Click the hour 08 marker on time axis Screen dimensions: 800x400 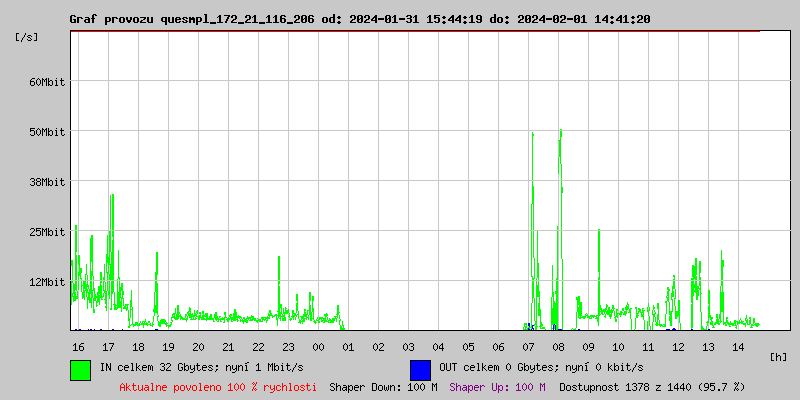click(558, 347)
